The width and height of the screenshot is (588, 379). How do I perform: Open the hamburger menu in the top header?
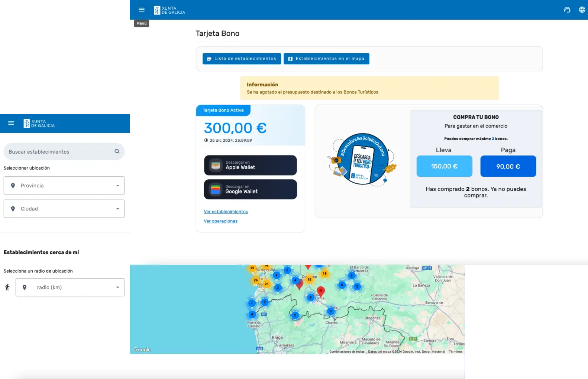142,10
